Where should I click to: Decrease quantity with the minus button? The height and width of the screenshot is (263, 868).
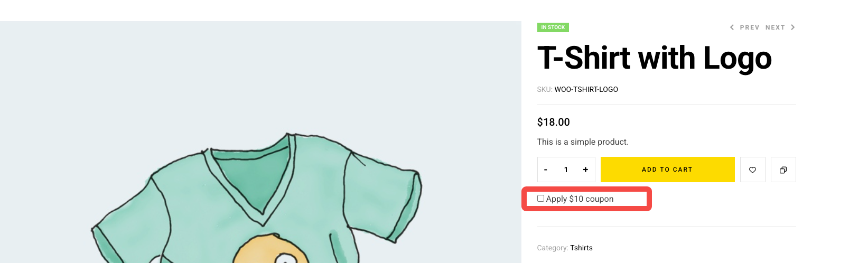coord(546,170)
